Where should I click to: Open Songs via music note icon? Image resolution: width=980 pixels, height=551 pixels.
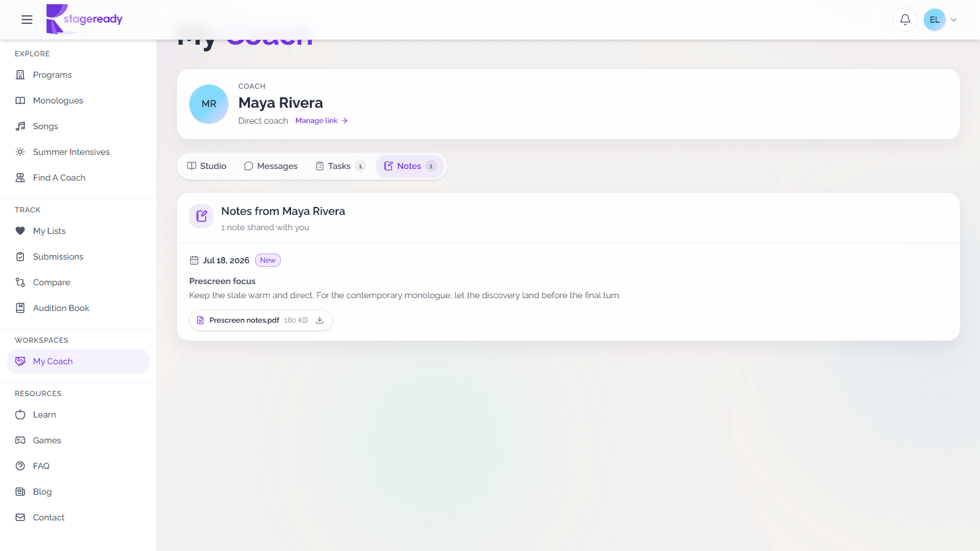click(x=20, y=126)
